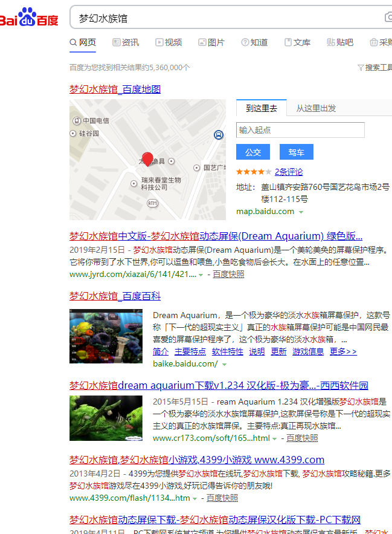Open the 采购 tab
The width and height of the screenshot is (392, 534).
381,42
